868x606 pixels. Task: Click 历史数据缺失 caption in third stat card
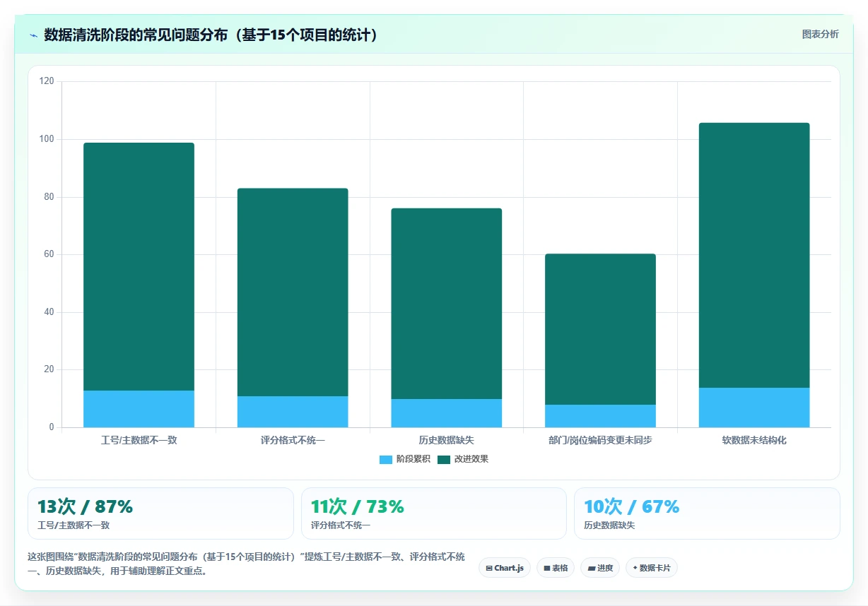(609, 525)
